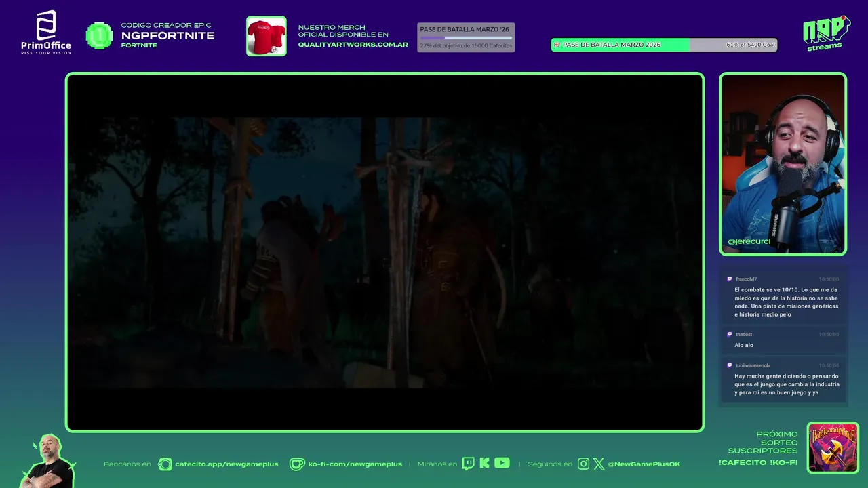
Task: Select username thadost in chat
Action: click(x=744, y=335)
